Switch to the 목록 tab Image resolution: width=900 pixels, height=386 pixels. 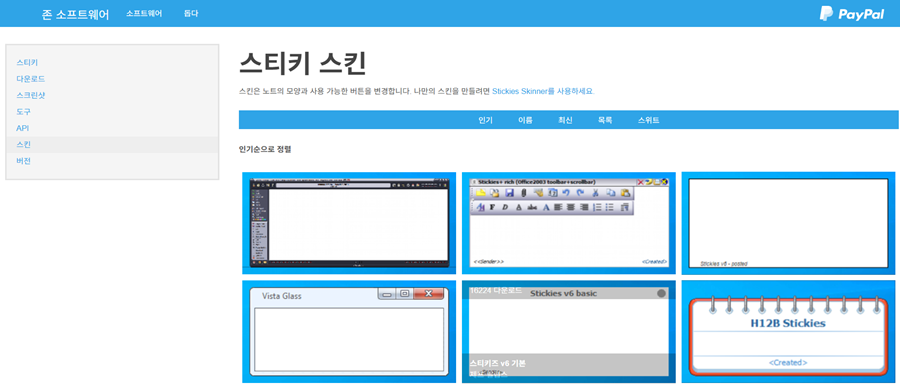(x=605, y=120)
